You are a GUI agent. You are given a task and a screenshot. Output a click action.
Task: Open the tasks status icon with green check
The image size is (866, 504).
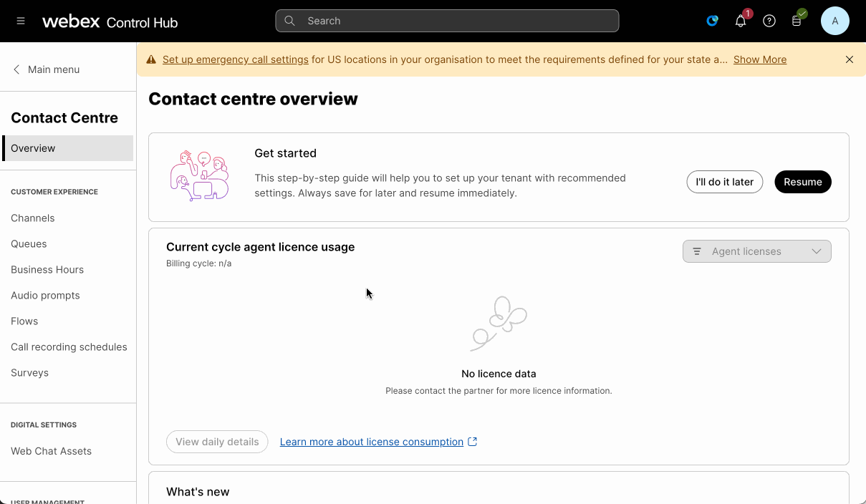coord(797,21)
